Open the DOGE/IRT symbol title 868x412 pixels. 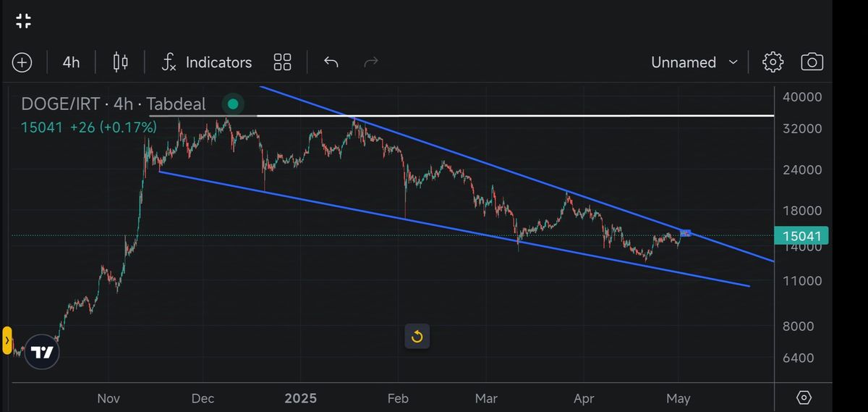(114, 104)
